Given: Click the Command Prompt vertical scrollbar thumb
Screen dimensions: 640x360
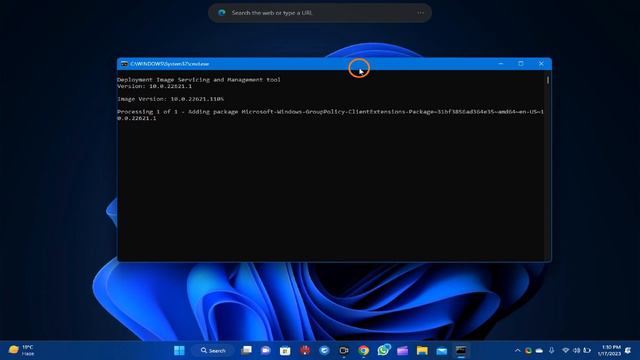Looking at the screenshot, I should 548,80.
